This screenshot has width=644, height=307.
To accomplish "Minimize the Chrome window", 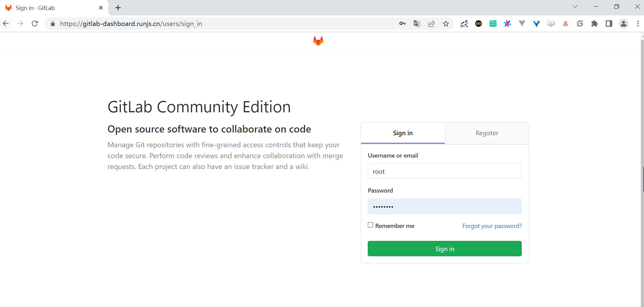I will 596,7.
